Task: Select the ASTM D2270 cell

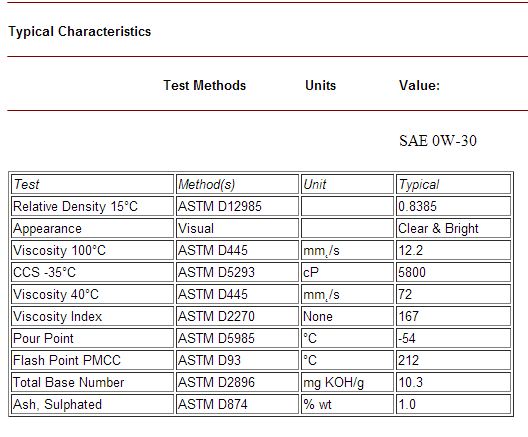Action: pos(237,316)
